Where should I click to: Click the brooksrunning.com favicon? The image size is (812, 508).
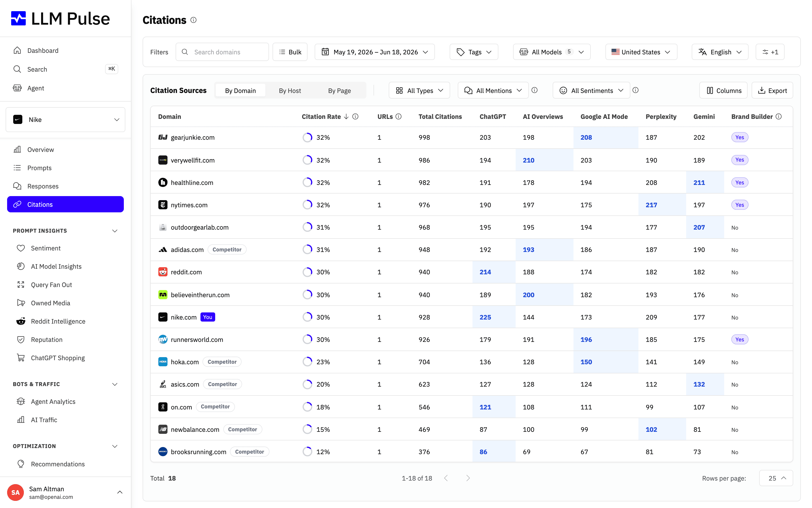pos(163,452)
